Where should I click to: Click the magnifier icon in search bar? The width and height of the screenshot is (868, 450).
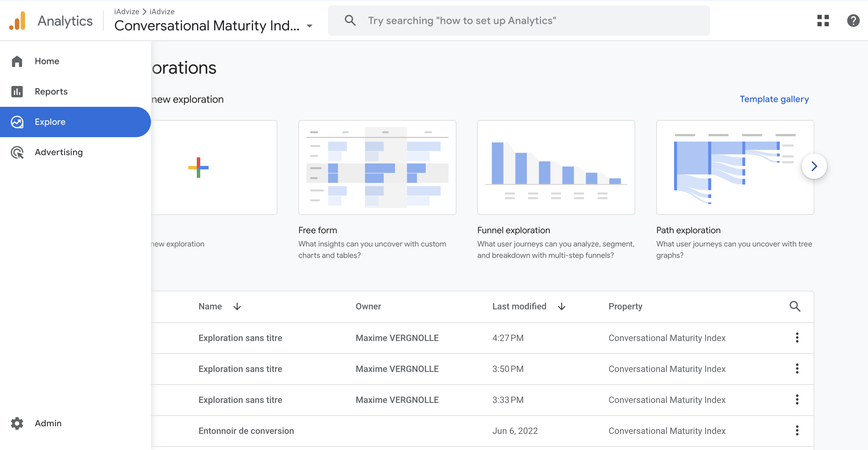[x=350, y=21]
